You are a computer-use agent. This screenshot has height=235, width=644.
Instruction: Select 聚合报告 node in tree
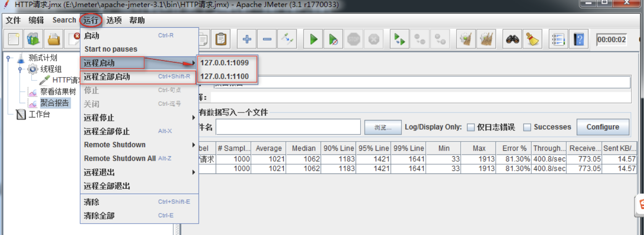[55, 103]
